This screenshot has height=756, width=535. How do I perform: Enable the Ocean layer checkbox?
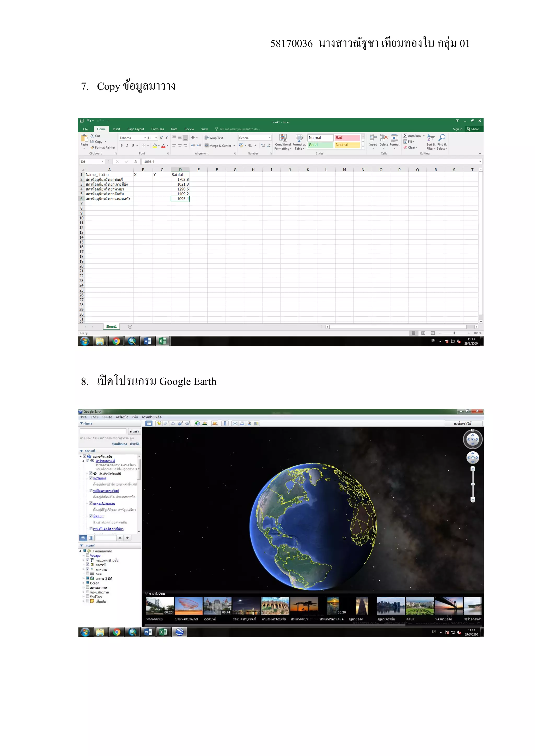point(88,583)
